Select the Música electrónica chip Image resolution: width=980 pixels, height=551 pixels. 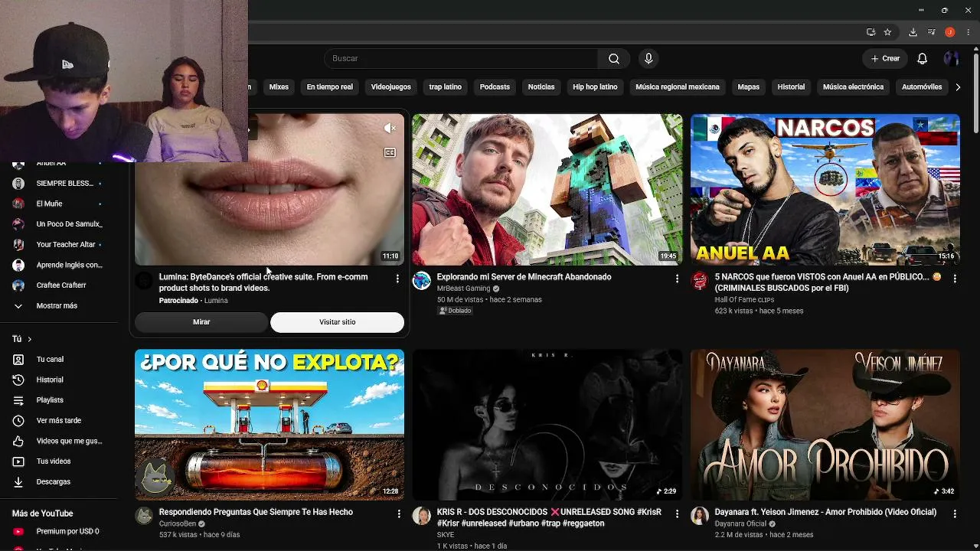(853, 87)
